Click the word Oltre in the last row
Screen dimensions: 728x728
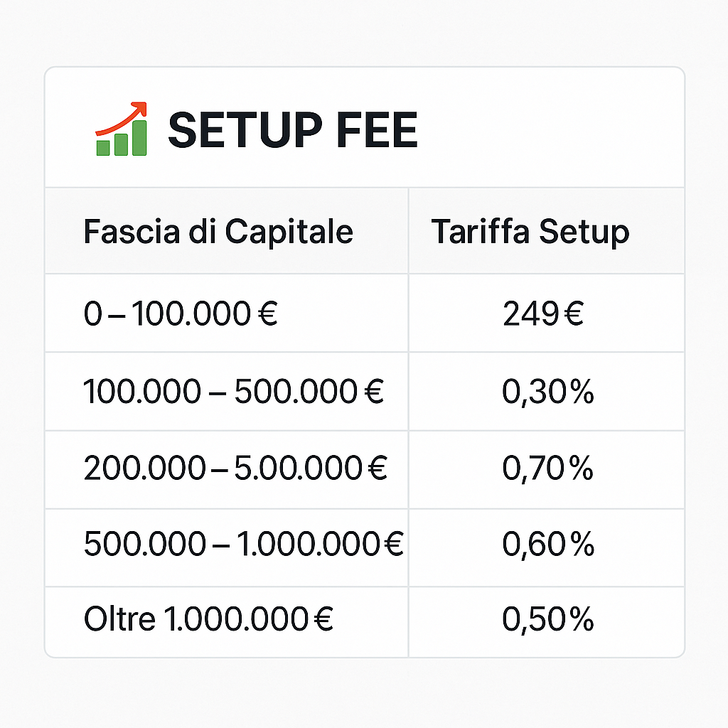[x=119, y=619]
